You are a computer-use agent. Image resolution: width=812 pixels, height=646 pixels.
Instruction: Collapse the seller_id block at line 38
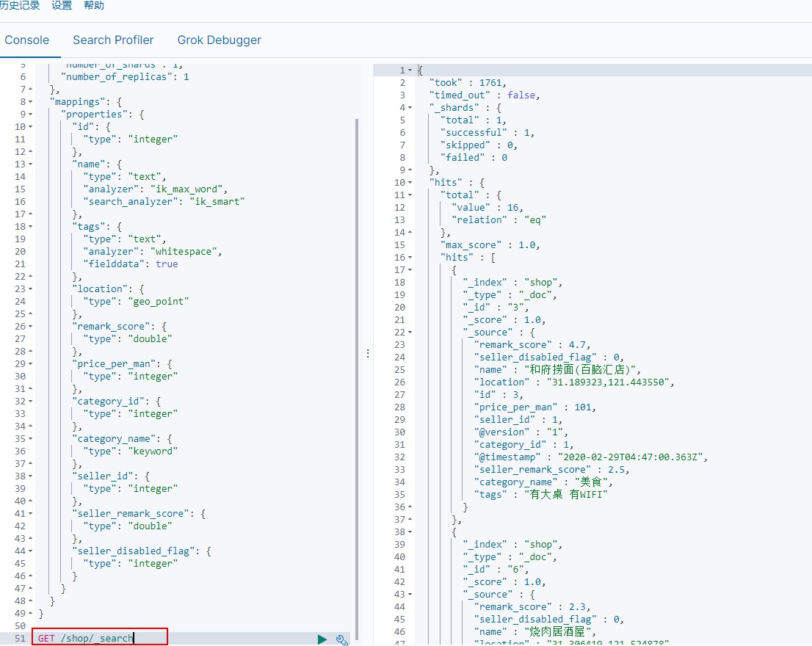pyautogui.click(x=31, y=476)
